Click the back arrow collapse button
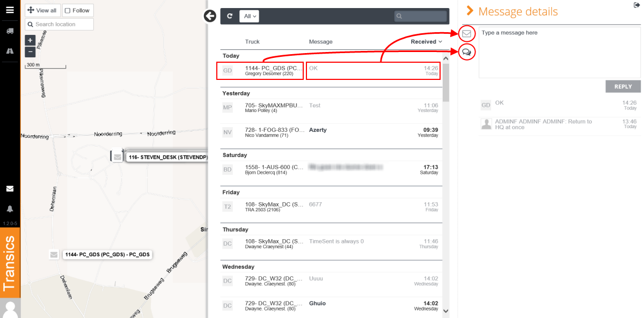Screen dimensions: 644x318 pyautogui.click(x=210, y=16)
